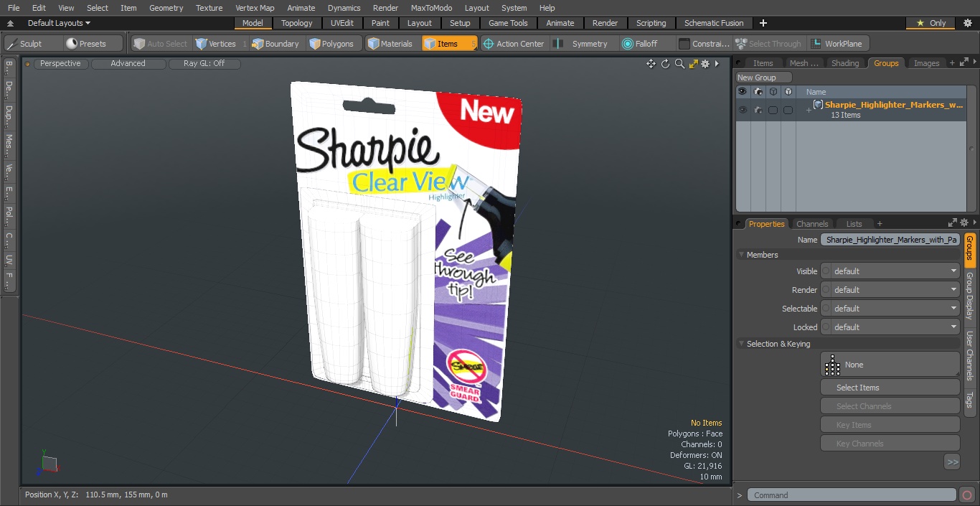980x506 pixels.
Task: Toggle the orange viewport lock dot
Action: [27, 64]
